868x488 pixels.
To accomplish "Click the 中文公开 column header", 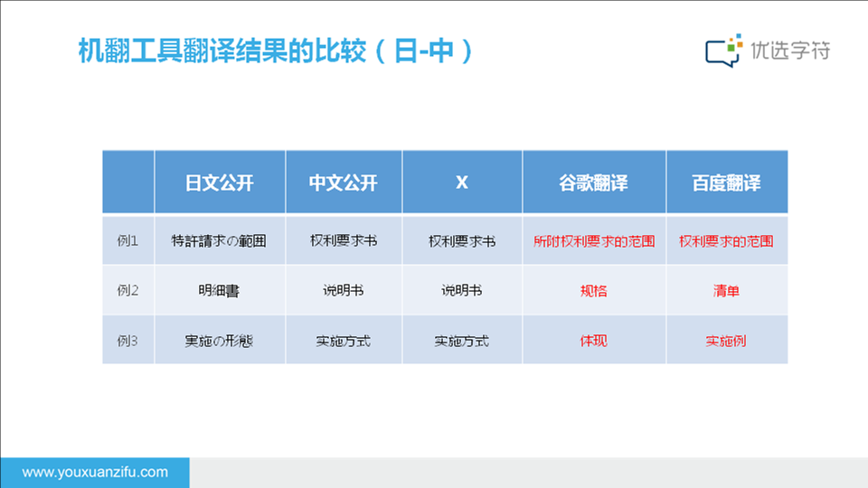I will pos(344,183).
